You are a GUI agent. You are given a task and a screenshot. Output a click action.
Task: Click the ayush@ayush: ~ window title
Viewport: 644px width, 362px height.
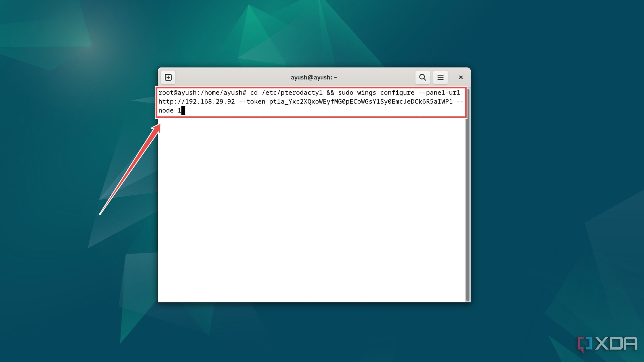[x=314, y=77]
